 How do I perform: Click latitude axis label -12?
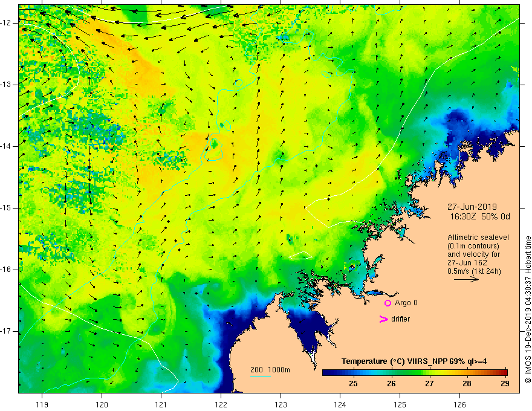point(6,23)
